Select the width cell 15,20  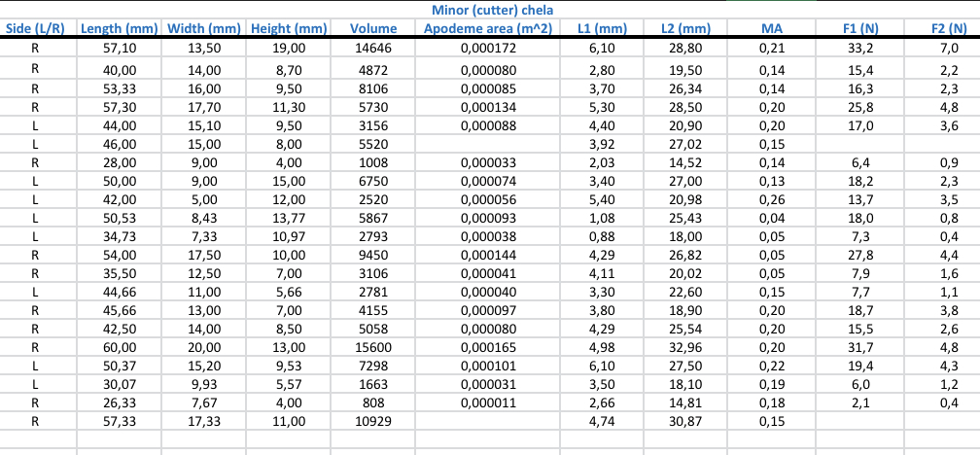[204, 366]
